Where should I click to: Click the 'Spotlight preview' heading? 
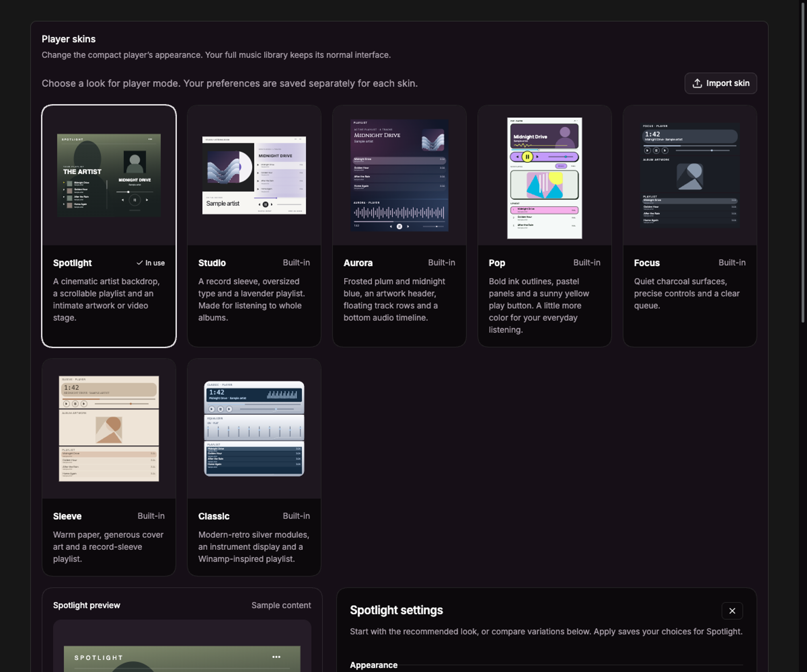[x=86, y=605]
